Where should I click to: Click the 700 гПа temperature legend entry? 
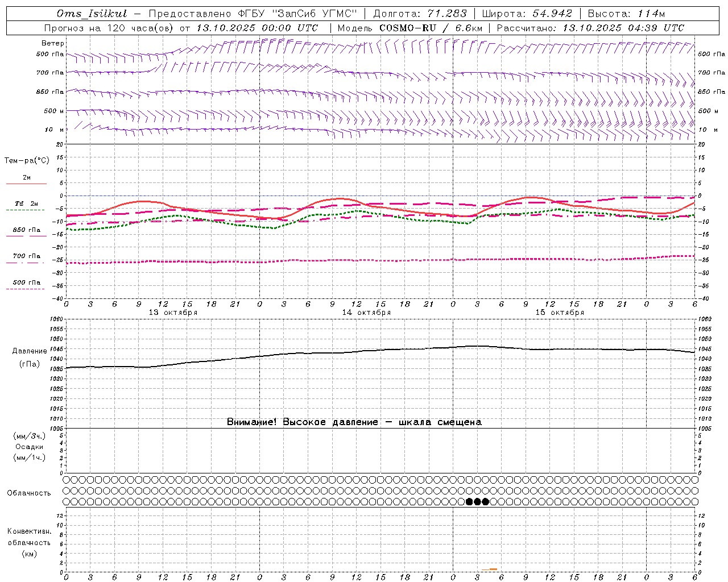pos(27,256)
